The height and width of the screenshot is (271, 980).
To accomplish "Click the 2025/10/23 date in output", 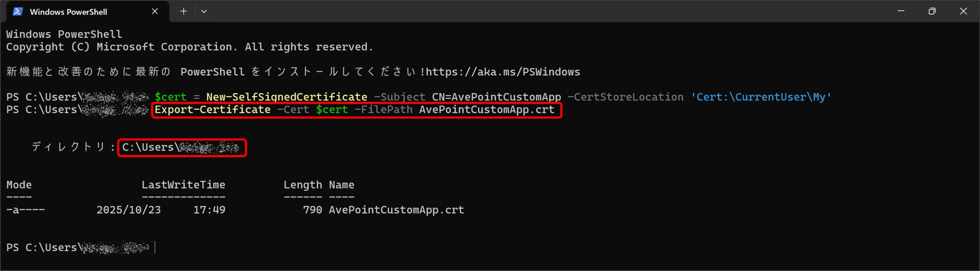I will tap(129, 210).
